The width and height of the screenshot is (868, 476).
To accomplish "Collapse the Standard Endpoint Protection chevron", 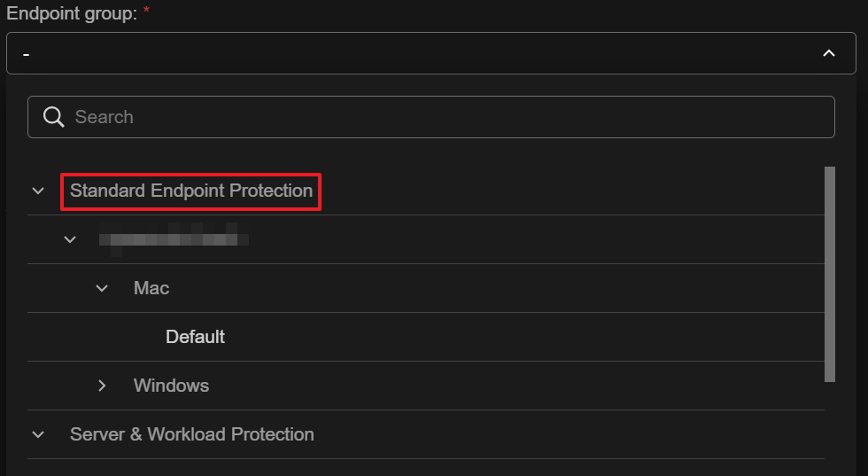I will (x=38, y=191).
